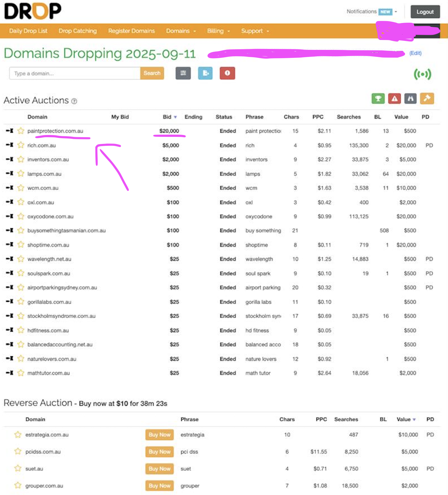Click the Type a domain search field
The width and height of the screenshot is (448, 495).
[75, 73]
